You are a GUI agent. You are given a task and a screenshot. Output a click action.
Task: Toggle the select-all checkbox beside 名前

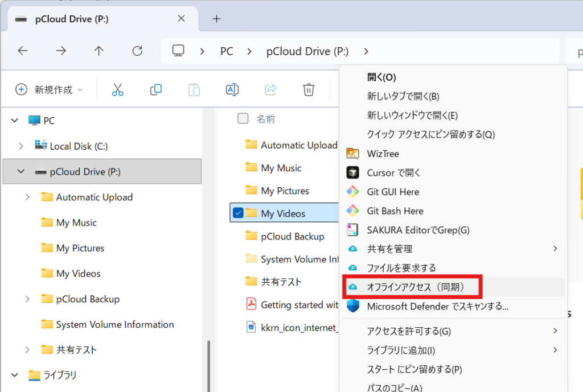pyautogui.click(x=243, y=118)
